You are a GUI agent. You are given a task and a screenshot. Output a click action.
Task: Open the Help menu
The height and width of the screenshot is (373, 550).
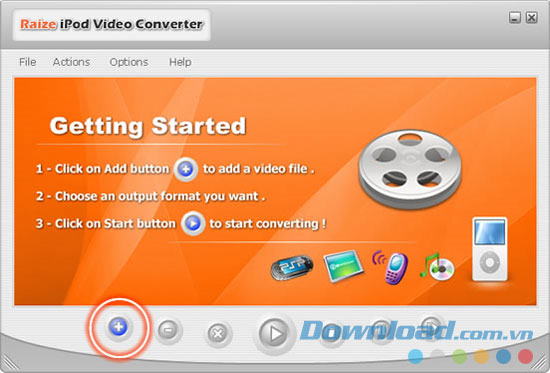180,62
